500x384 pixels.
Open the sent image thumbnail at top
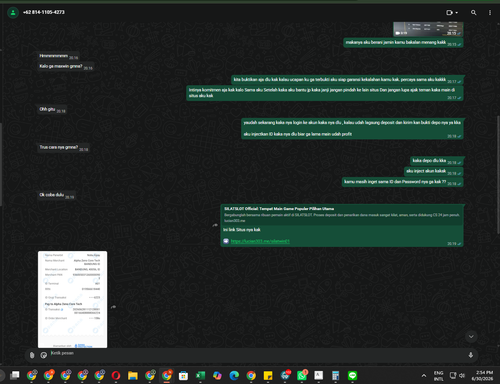[x=428, y=29]
